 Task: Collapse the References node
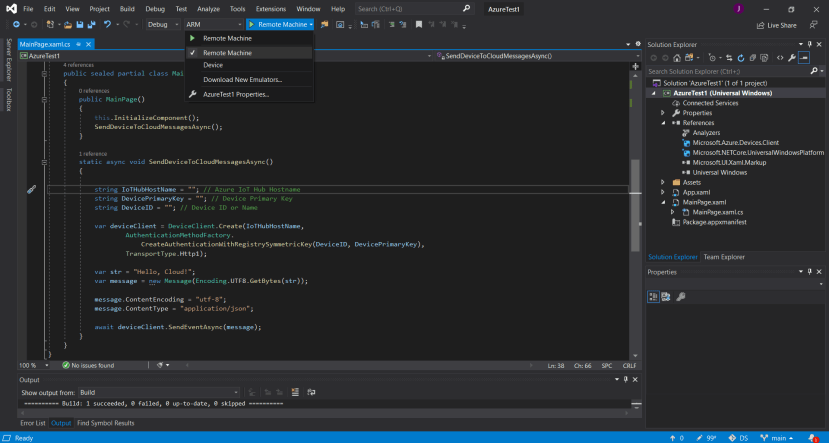point(662,123)
